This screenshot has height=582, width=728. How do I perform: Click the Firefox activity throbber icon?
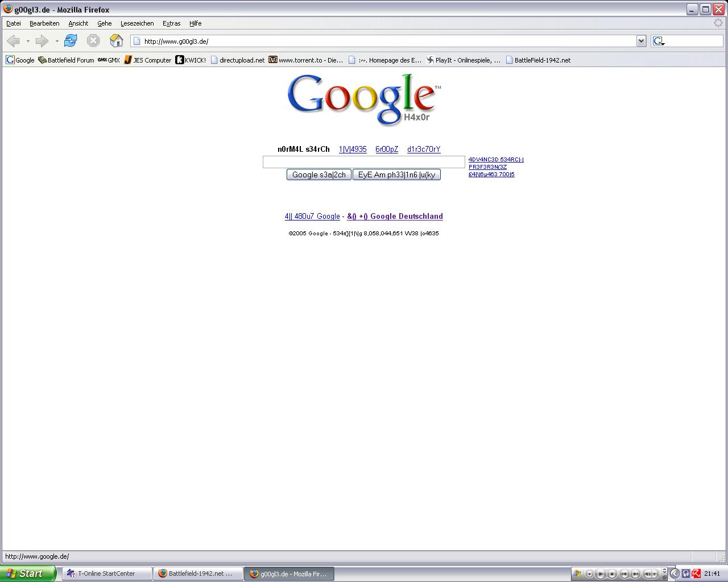(x=718, y=23)
